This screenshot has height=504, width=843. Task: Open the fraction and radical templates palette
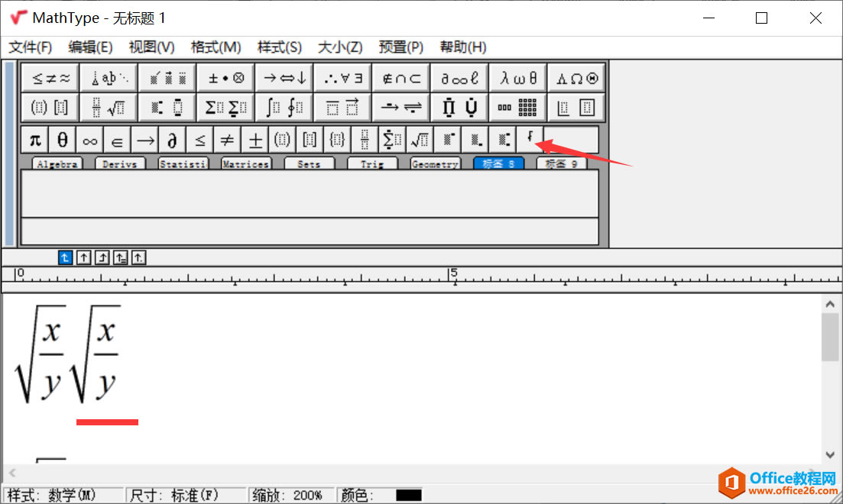109,106
